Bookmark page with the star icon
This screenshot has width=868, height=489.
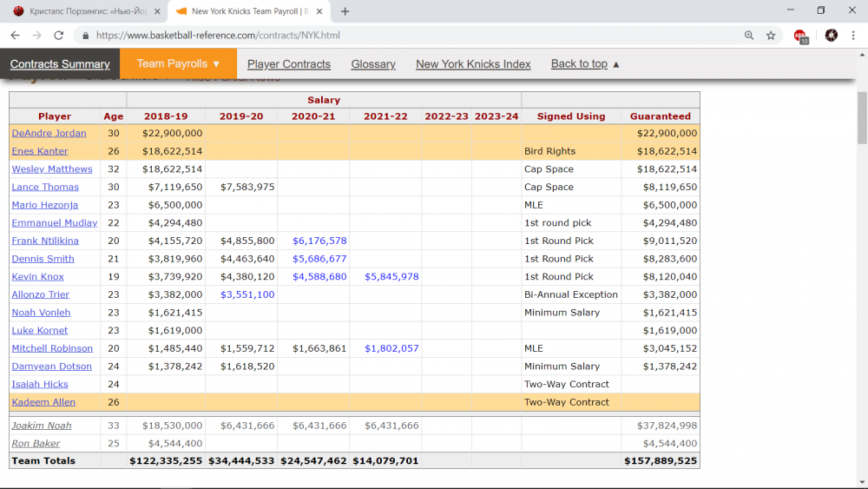(771, 36)
